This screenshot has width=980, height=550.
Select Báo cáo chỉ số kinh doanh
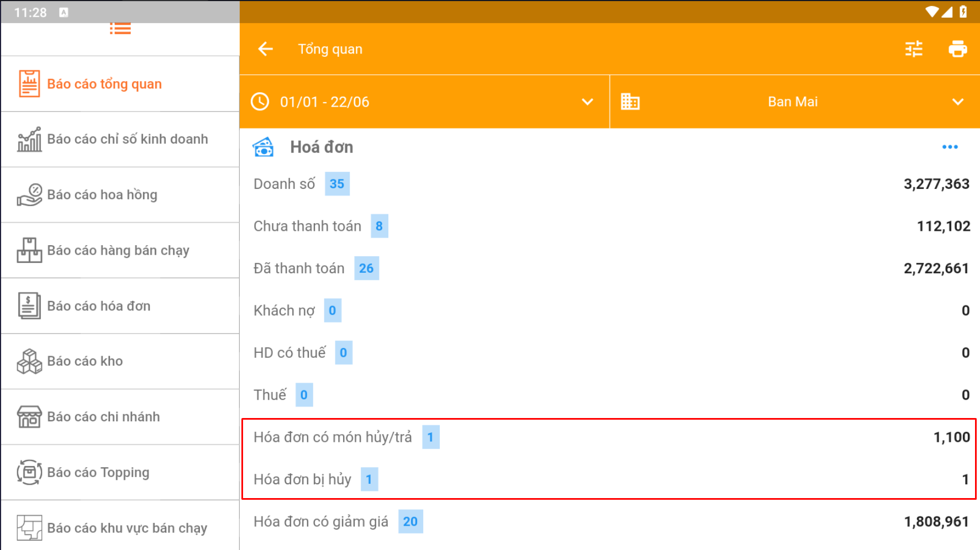(127, 139)
